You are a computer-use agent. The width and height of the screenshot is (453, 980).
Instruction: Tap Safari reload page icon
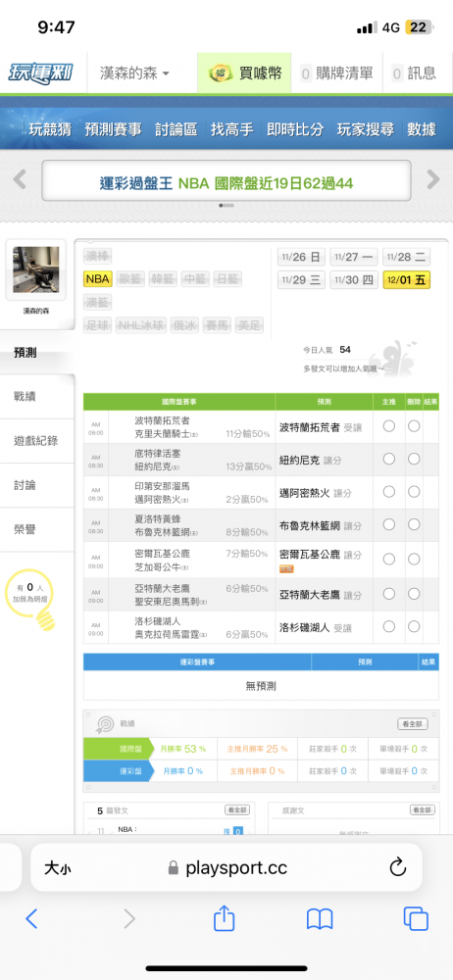(x=398, y=867)
